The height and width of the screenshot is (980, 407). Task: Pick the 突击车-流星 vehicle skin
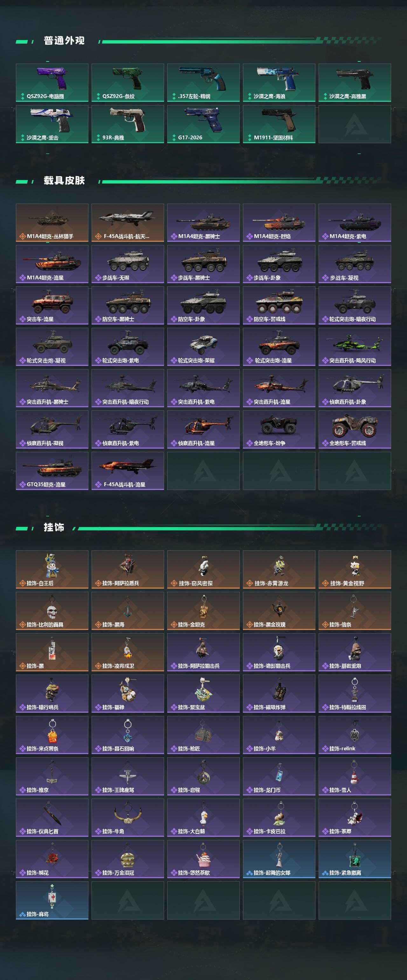click(x=52, y=305)
